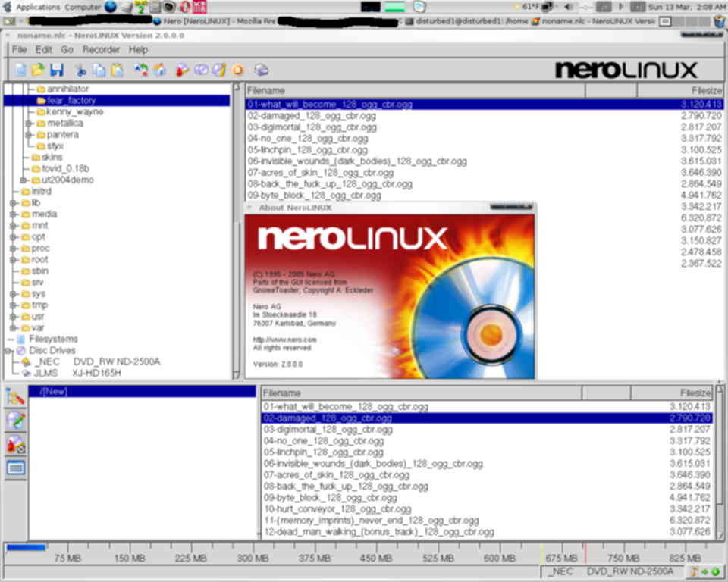This screenshot has width=728, height=582.
Task: Open the Recorder menu
Action: 101,50
